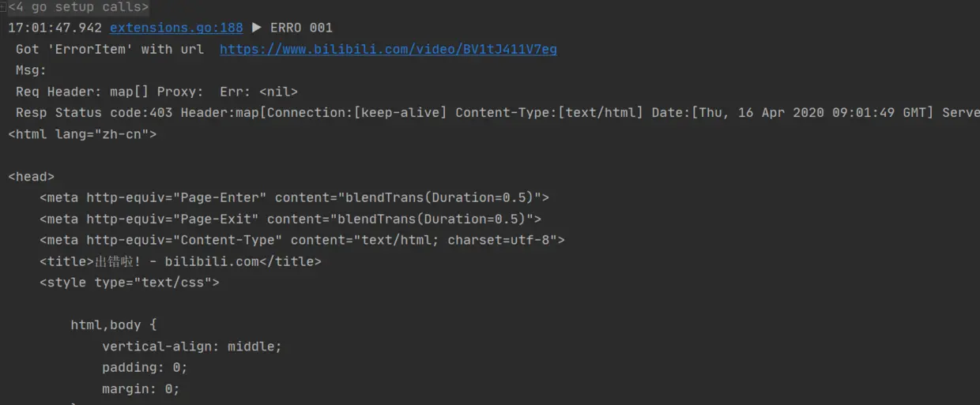Select the ERRO 001 log level text
Image resolution: width=980 pixels, height=405 pixels.
click(301, 28)
